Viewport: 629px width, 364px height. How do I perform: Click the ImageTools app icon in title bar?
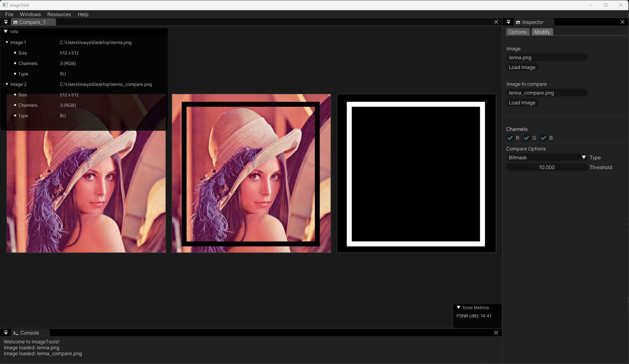[x=5, y=5]
